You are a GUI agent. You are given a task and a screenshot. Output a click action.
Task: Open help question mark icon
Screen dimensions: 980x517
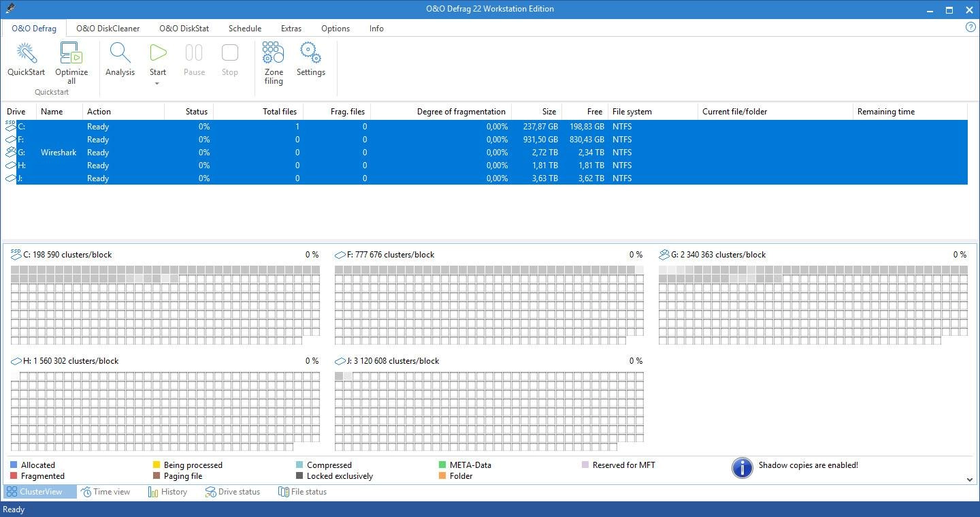pos(971,27)
